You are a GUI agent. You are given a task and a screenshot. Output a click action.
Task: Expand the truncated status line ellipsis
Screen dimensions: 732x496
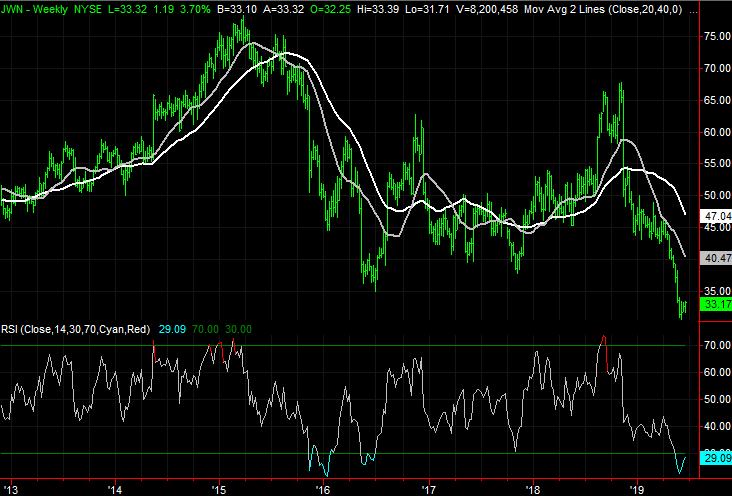(694, 10)
